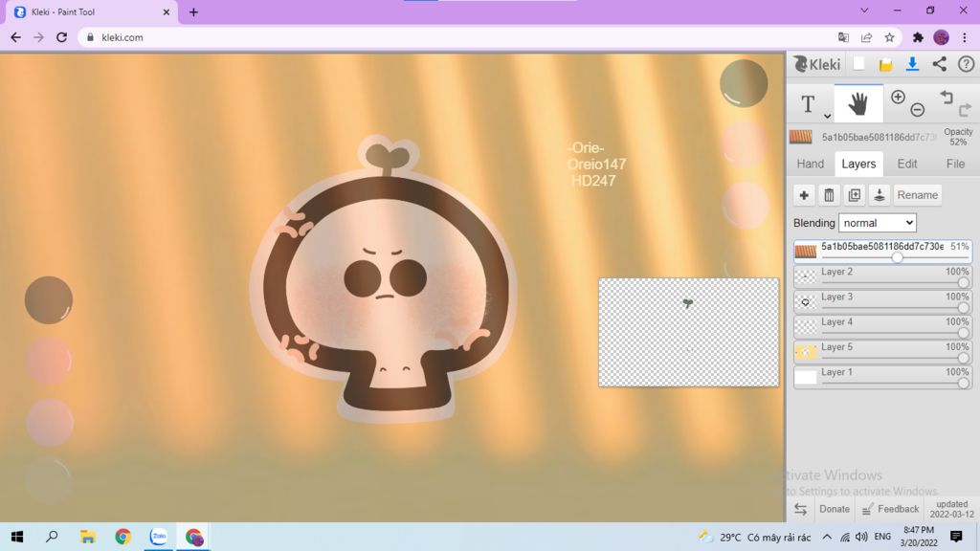
Task: Click the active layer thumbnail in the header
Action: click(801, 137)
